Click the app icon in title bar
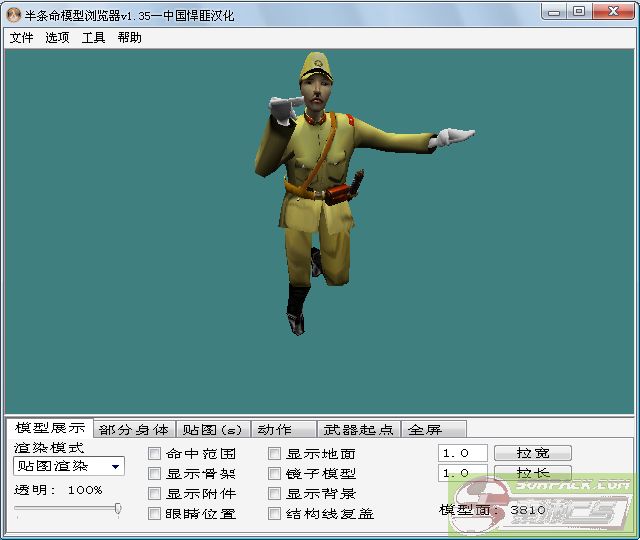The image size is (640, 540). click(x=14, y=12)
